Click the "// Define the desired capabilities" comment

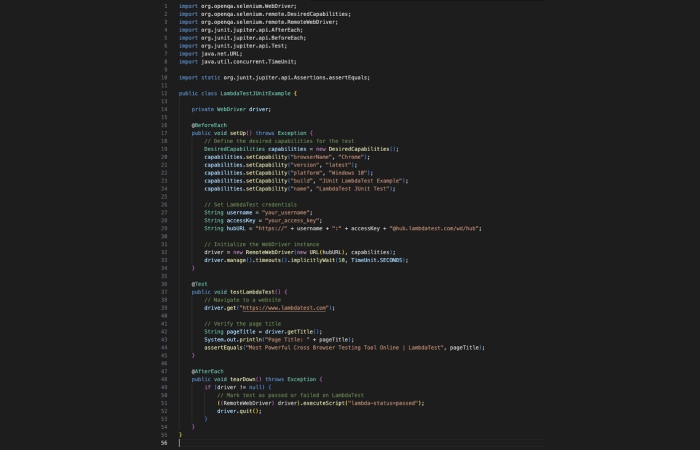point(279,141)
